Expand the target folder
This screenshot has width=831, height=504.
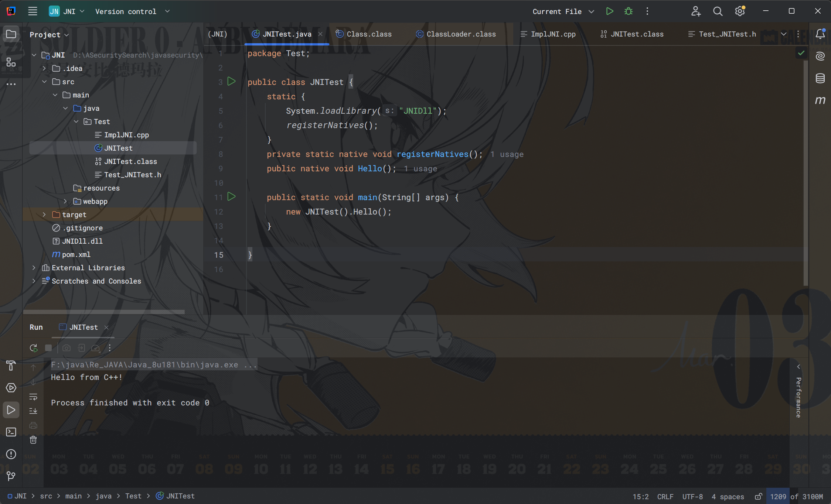click(x=44, y=215)
